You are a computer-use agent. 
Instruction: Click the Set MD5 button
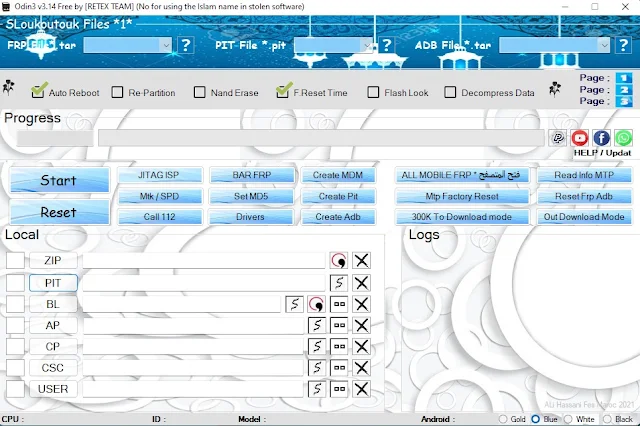click(251, 196)
